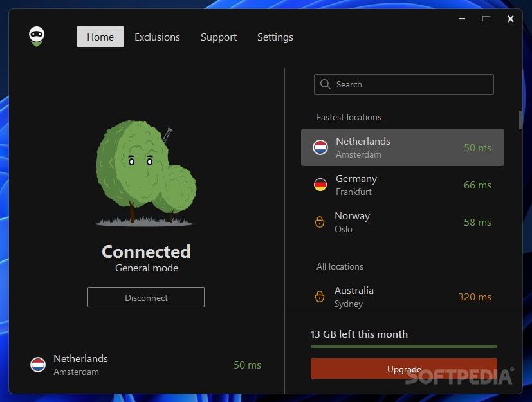Click the Connected status heading
The image size is (532, 402).
click(x=146, y=251)
